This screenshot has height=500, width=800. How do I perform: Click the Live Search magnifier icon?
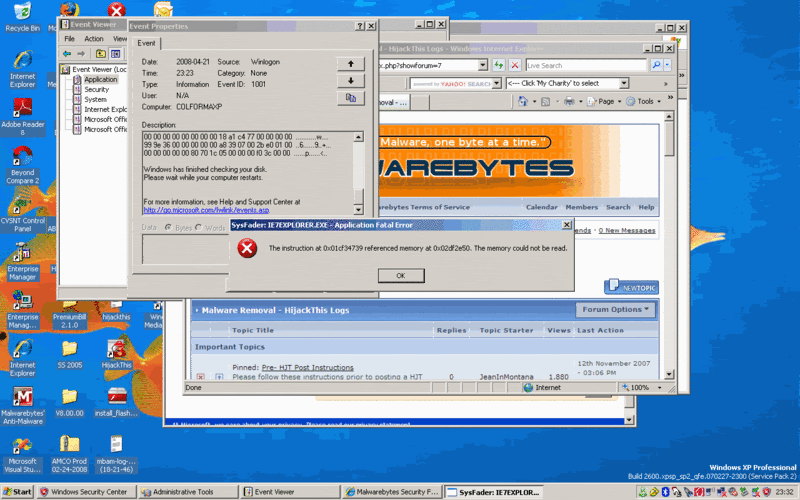pyautogui.click(x=656, y=65)
